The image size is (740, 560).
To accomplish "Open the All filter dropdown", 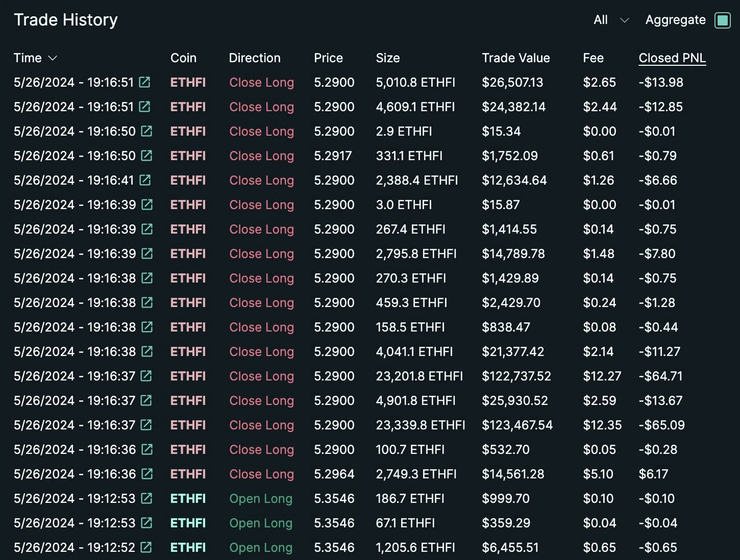I will point(611,20).
